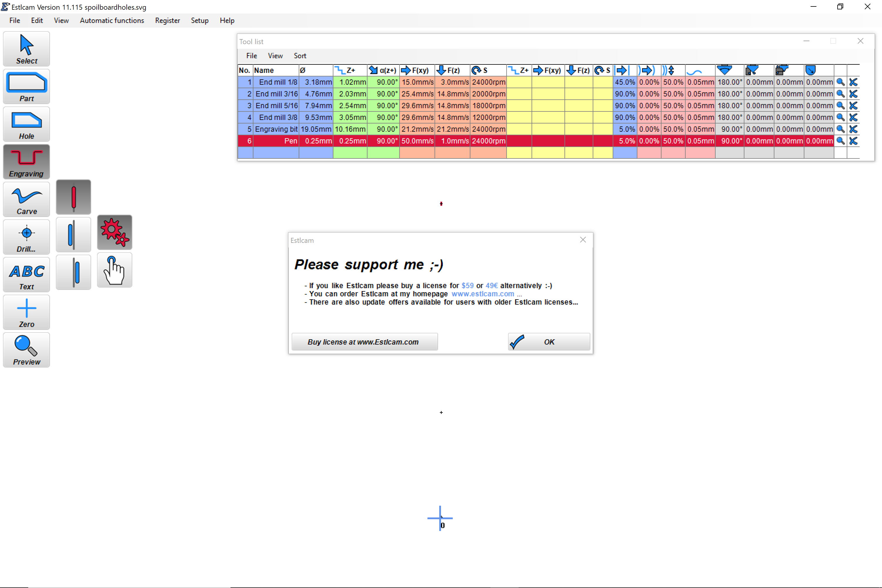Choose the Hole tool
Screen dimensions: 882x588
(26, 124)
